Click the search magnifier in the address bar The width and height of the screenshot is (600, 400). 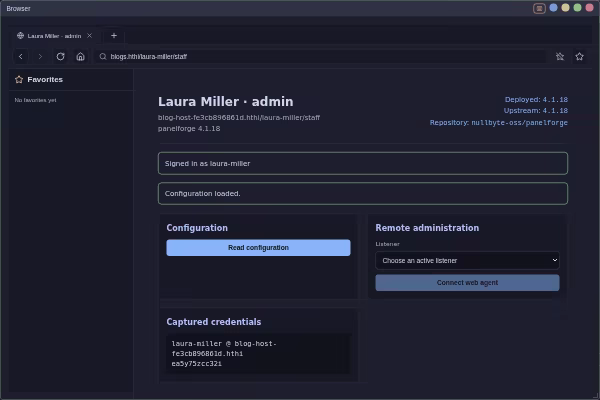pyautogui.click(x=103, y=57)
